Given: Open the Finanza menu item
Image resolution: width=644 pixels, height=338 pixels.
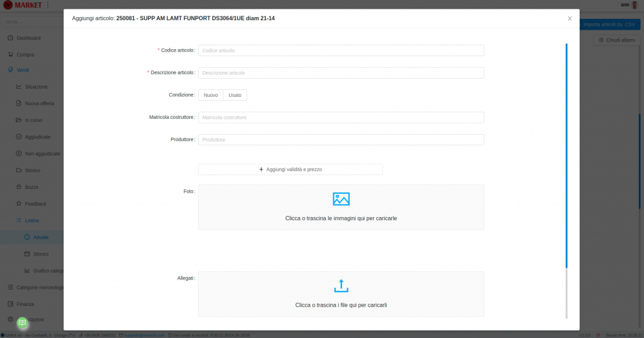Looking at the screenshot, I should click(x=25, y=304).
